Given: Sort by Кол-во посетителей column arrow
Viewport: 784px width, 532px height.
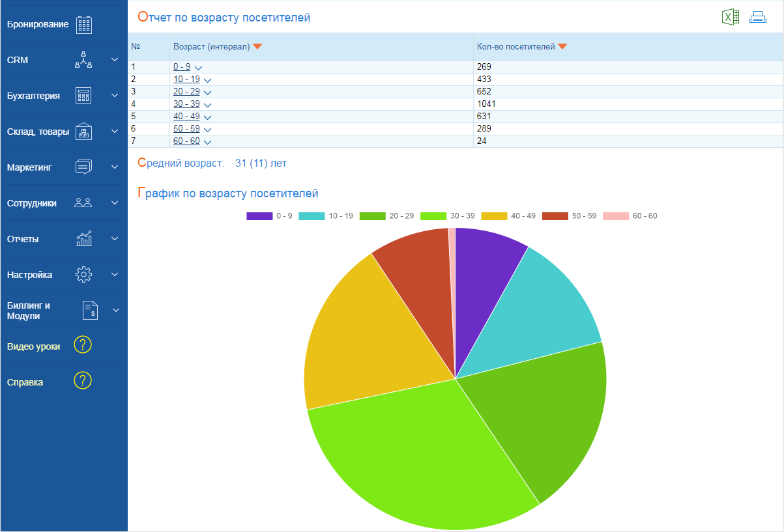Looking at the screenshot, I should coord(562,47).
